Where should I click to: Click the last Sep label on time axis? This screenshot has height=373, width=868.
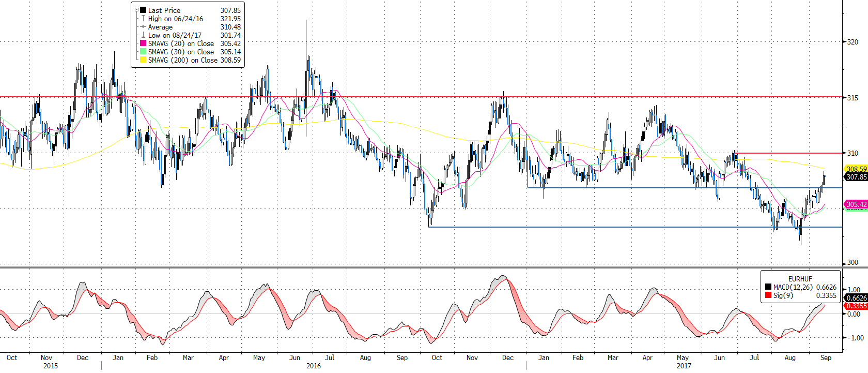click(x=826, y=357)
